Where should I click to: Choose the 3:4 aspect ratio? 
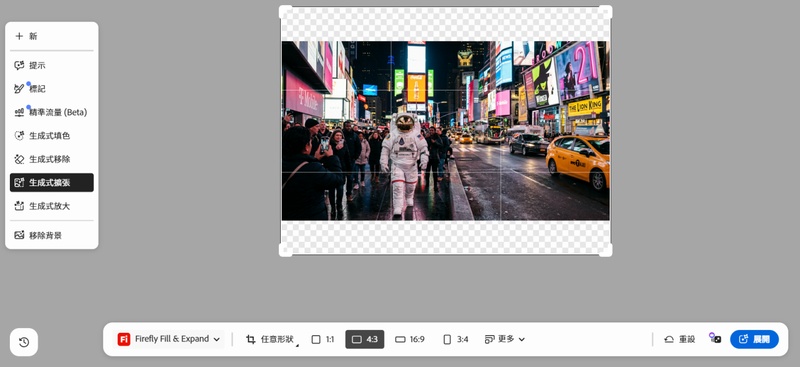(456, 339)
